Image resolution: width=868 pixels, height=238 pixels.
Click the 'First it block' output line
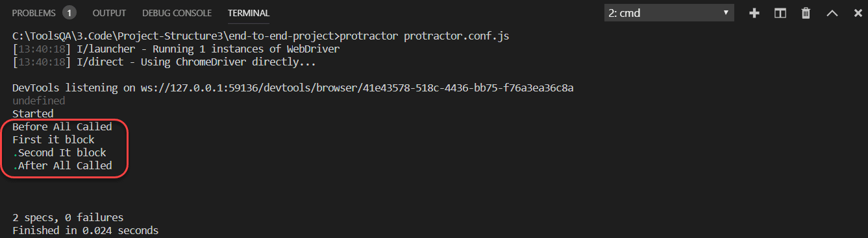click(x=53, y=139)
